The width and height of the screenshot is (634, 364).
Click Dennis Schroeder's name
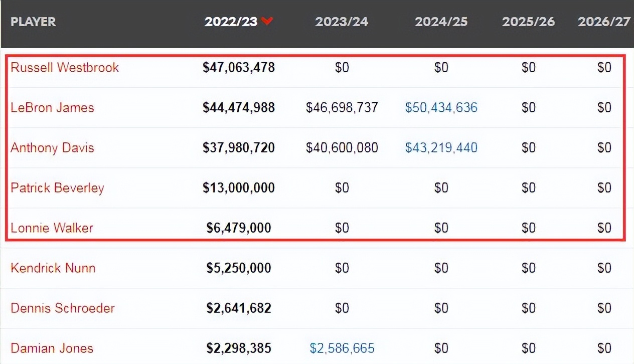coord(63,308)
